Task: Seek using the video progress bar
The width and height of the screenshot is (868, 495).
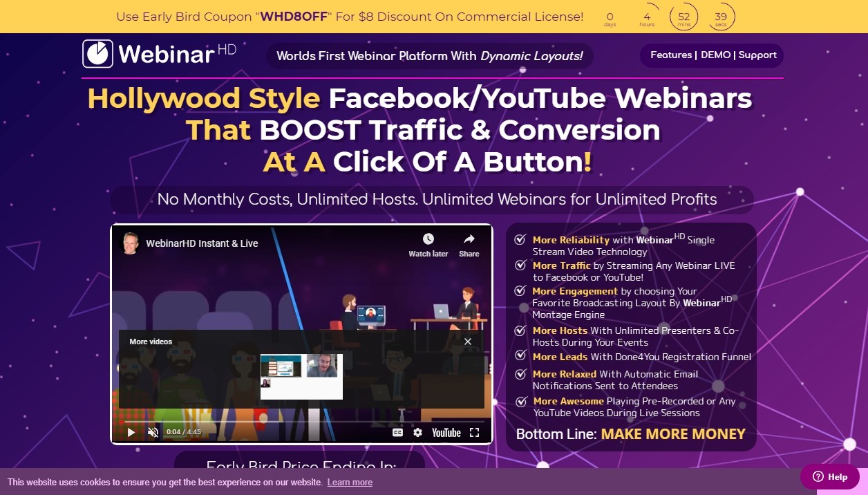Action: [301, 421]
